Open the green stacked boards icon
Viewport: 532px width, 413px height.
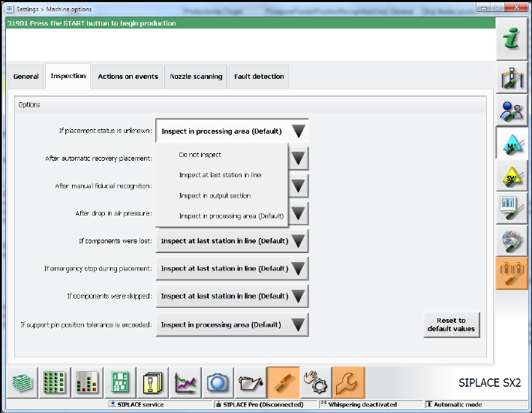pos(23,382)
